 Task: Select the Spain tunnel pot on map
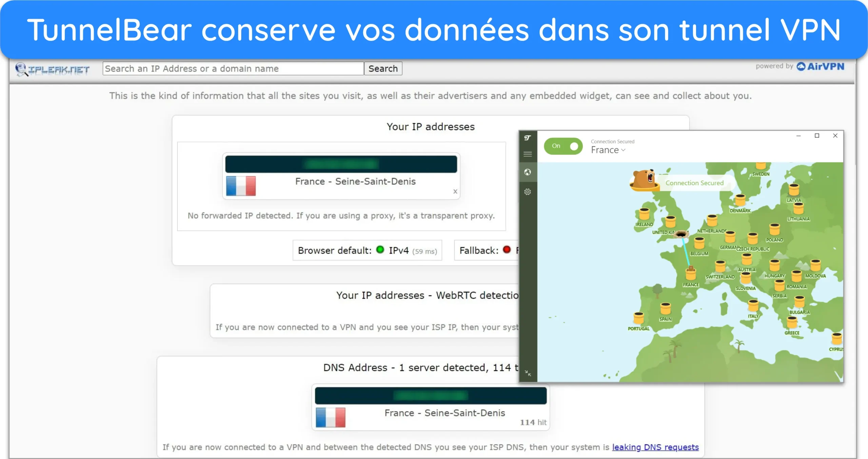[665, 309]
